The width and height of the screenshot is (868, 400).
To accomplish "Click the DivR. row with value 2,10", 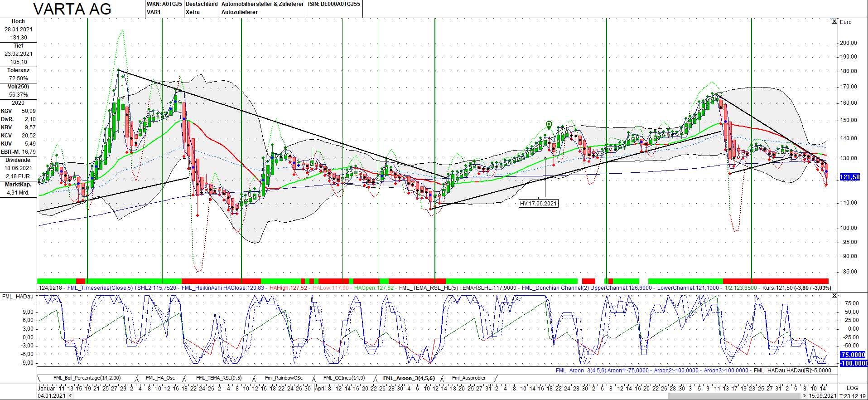I will pos(18,119).
